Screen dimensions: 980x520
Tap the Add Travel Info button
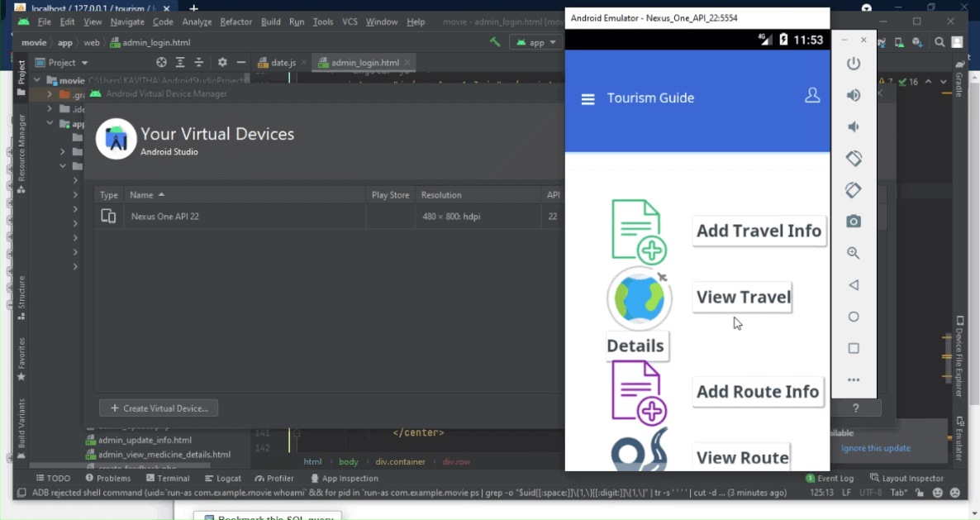758,231
